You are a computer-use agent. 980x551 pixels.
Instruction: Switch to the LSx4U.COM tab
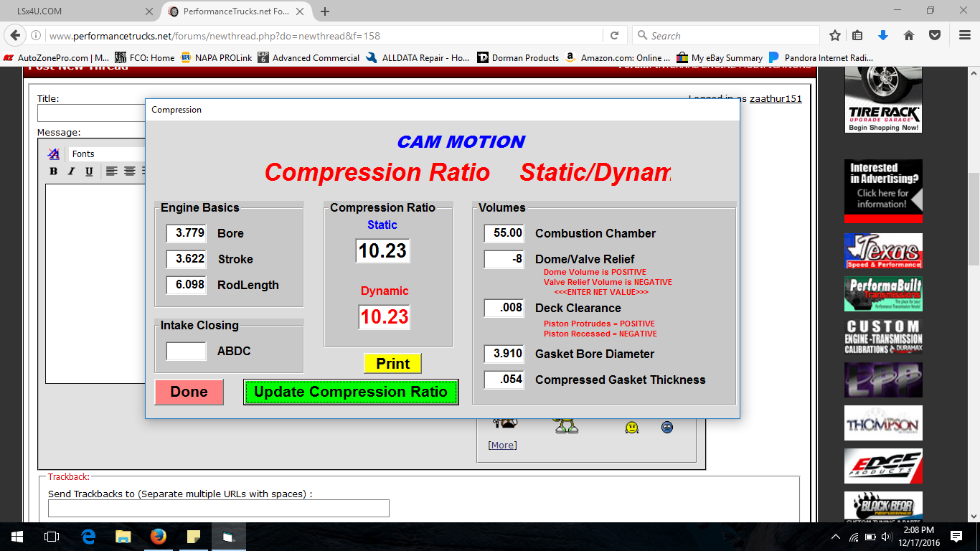80,11
